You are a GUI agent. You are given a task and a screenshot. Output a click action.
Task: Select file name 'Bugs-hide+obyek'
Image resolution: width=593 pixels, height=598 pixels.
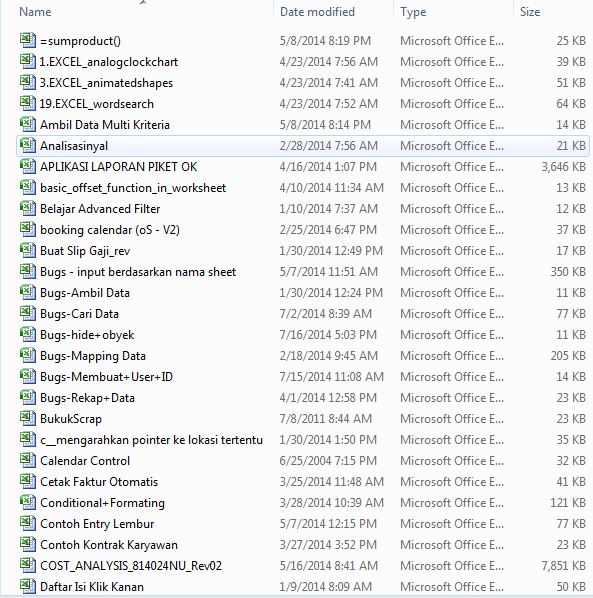click(x=87, y=335)
